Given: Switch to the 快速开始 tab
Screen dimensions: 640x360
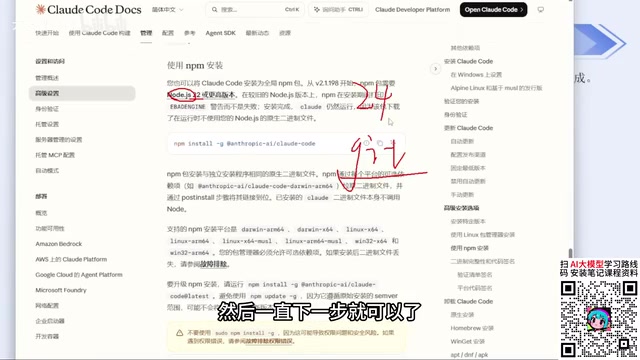Looking at the screenshot, I should pyautogui.click(x=47, y=33).
